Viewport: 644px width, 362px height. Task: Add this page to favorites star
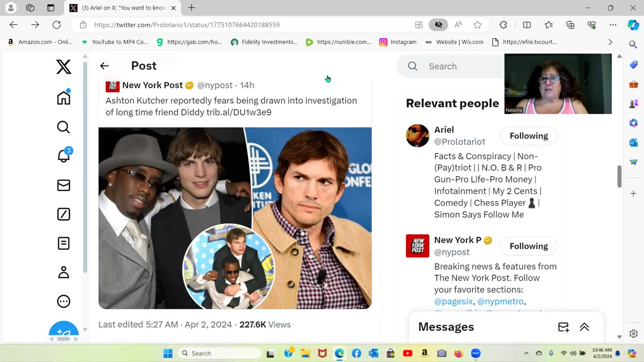pyautogui.click(x=477, y=25)
